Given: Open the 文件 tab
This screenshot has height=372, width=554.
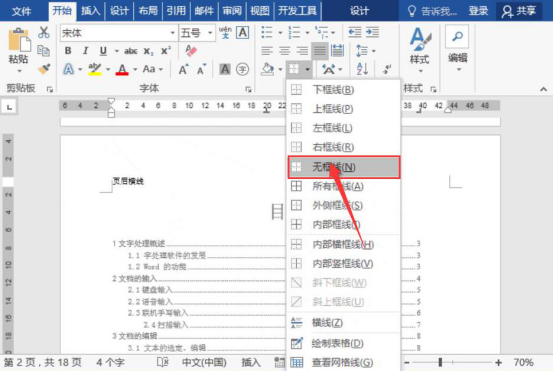Looking at the screenshot, I should (x=21, y=11).
